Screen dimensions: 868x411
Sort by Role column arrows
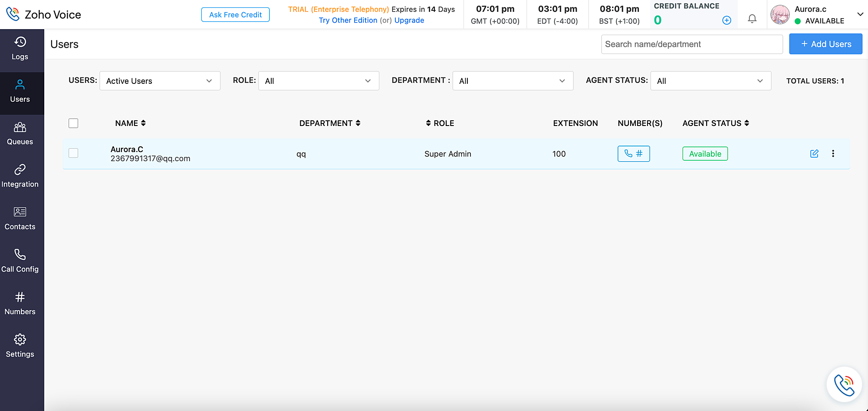pos(428,123)
